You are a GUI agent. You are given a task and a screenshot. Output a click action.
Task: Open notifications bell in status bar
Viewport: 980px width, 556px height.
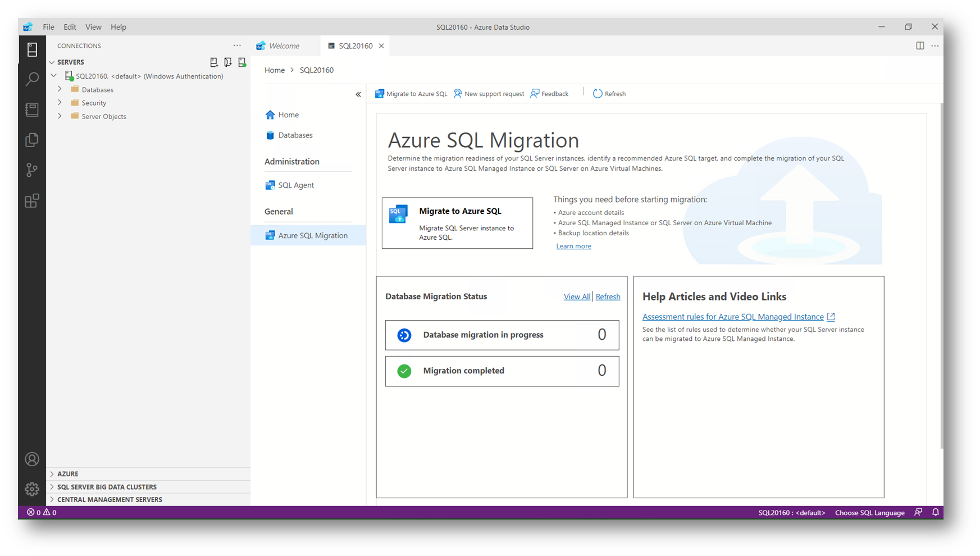(x=936, y=512)
